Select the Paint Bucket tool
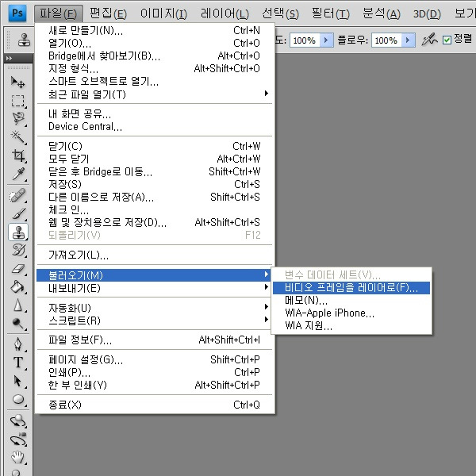The height and width of the screenshot is (476, 476). 18,287
